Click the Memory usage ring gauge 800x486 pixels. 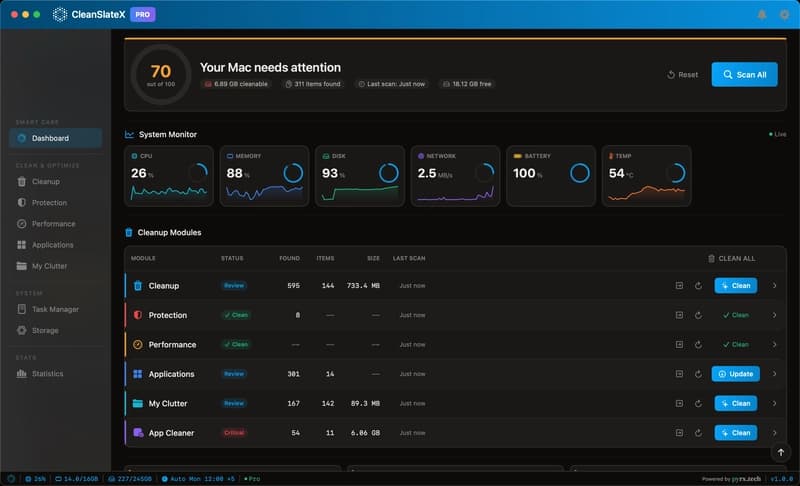[293, 173]
